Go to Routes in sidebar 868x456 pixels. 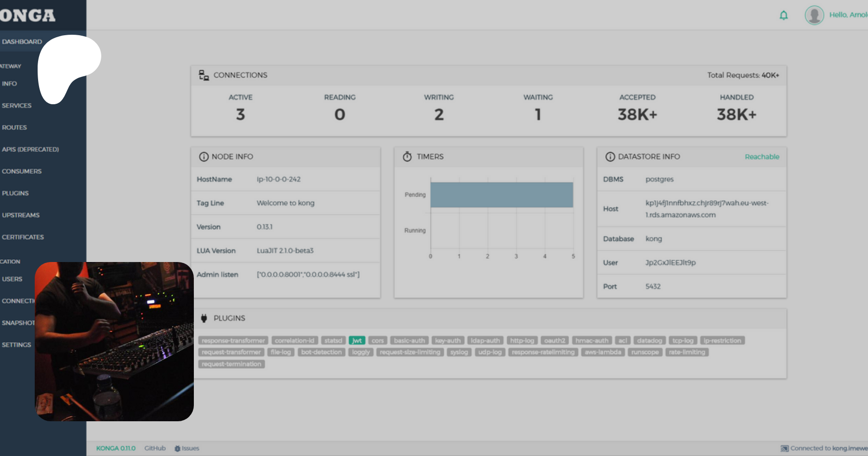[x=14, y=127]
